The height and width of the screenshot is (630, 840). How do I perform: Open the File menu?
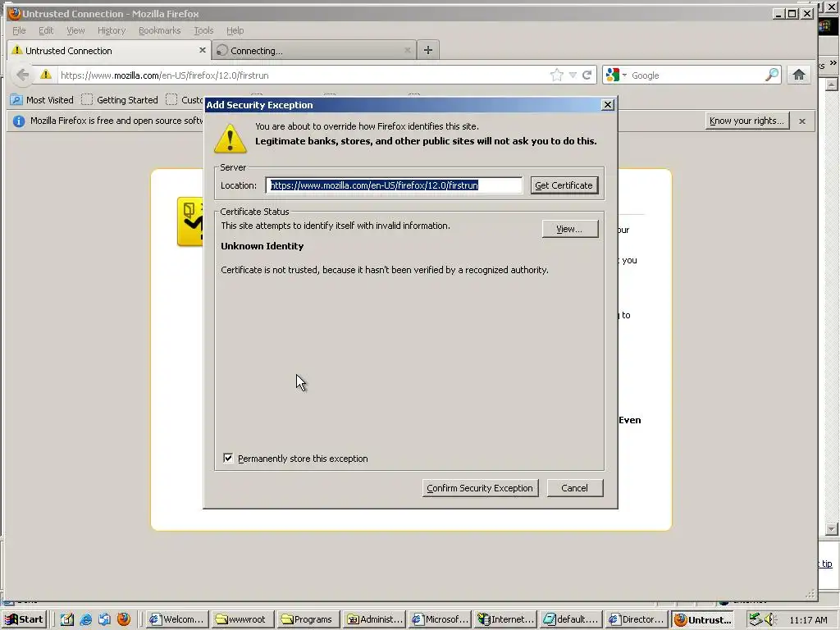pos(19,30)
